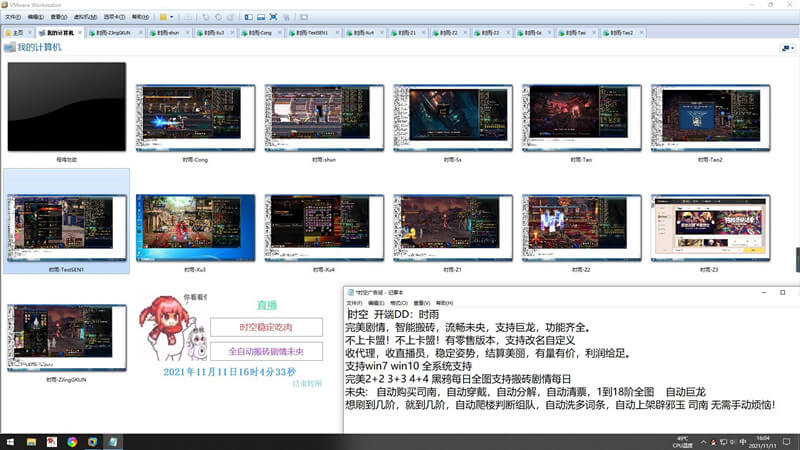Select the 时雨-shun VM thumbnail
The height and width of the screenshot is (450, 800).
(324, 118)
